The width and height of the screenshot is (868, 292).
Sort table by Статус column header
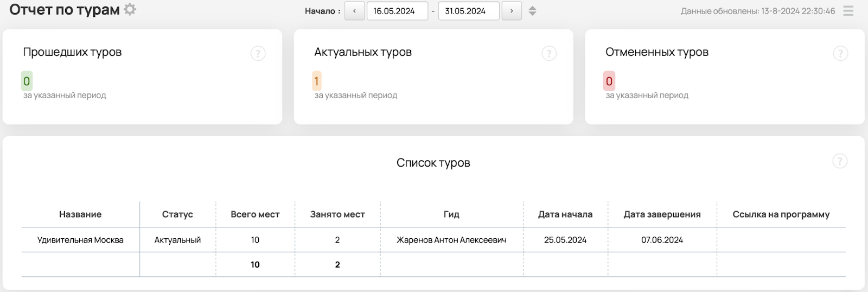coord(177,214)
